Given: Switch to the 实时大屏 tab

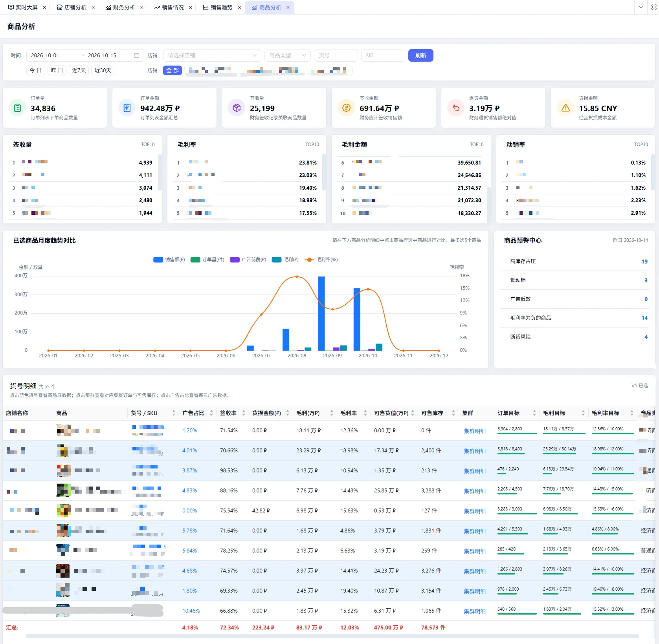Looking at the screenshot, I should tap(23, 7).
